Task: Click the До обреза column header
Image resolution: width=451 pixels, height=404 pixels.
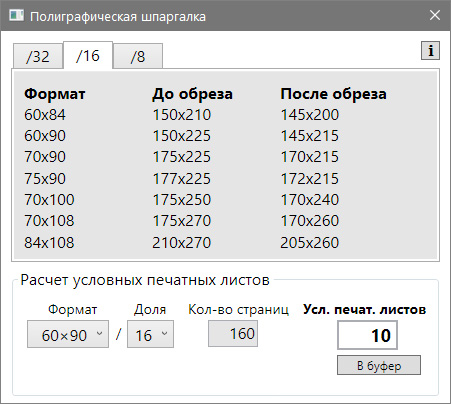Action: (192, 94)
